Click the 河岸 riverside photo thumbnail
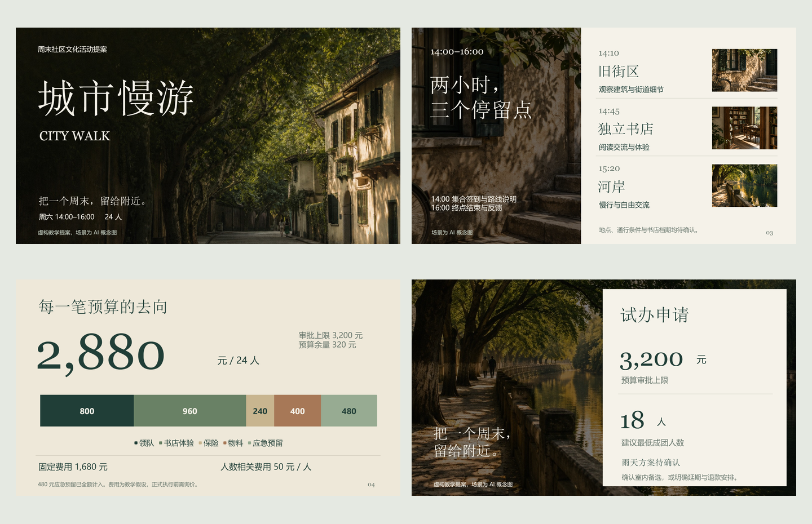The width and height of the screenshot is (812, 524). point(744,185)
